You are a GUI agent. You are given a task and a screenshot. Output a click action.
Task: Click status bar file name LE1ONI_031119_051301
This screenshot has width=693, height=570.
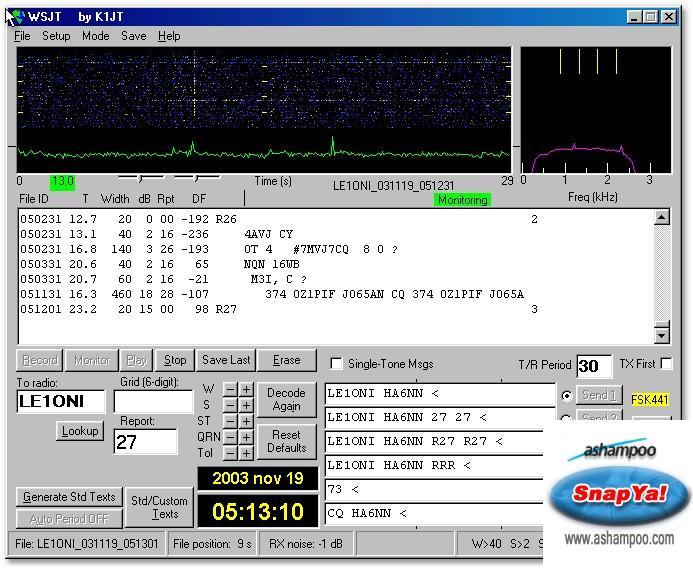coord(87,543)
